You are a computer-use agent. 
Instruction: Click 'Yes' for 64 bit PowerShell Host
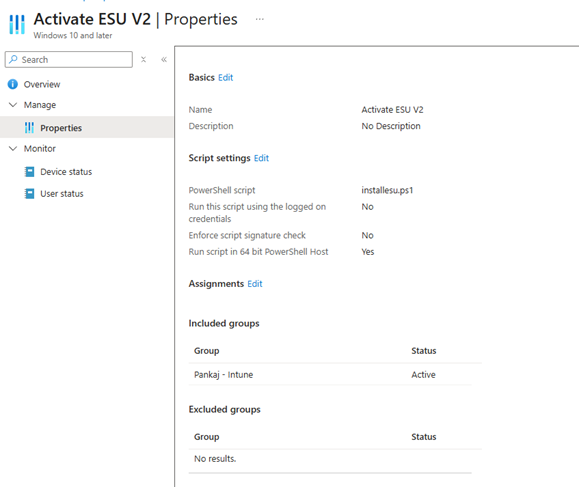click(x=367, y=252)
